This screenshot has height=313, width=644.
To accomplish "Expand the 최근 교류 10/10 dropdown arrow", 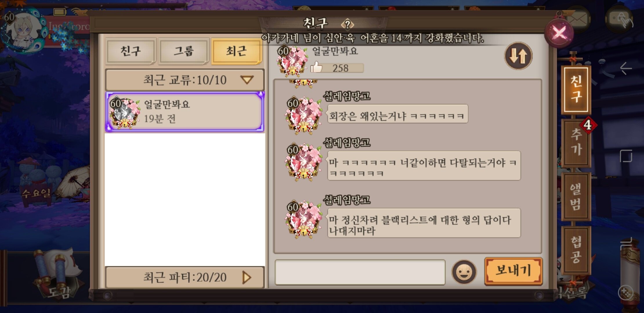I will pos(247,80).
